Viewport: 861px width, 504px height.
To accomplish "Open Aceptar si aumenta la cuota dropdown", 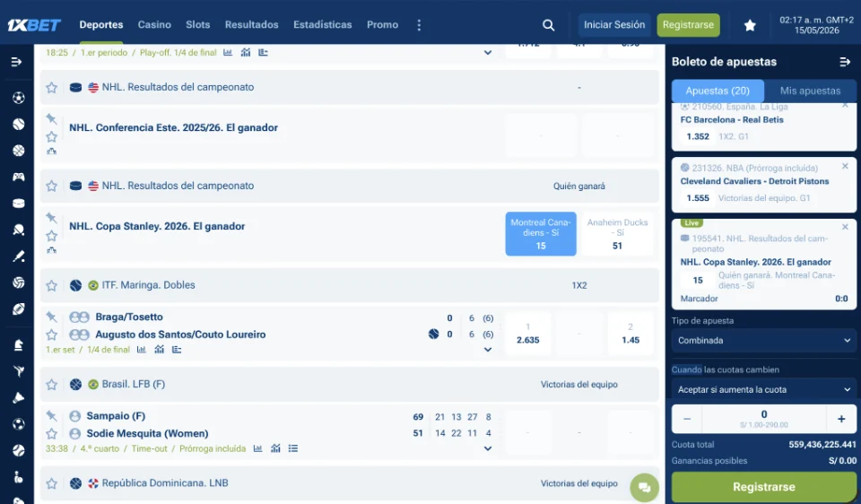I will click(764, 389).
